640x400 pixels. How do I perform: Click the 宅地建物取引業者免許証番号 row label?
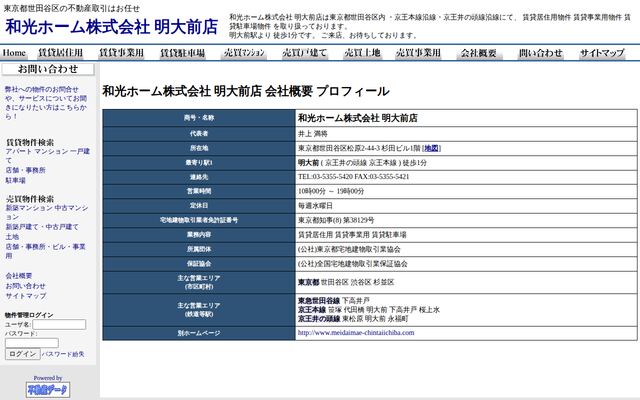[x=199, y=220]
